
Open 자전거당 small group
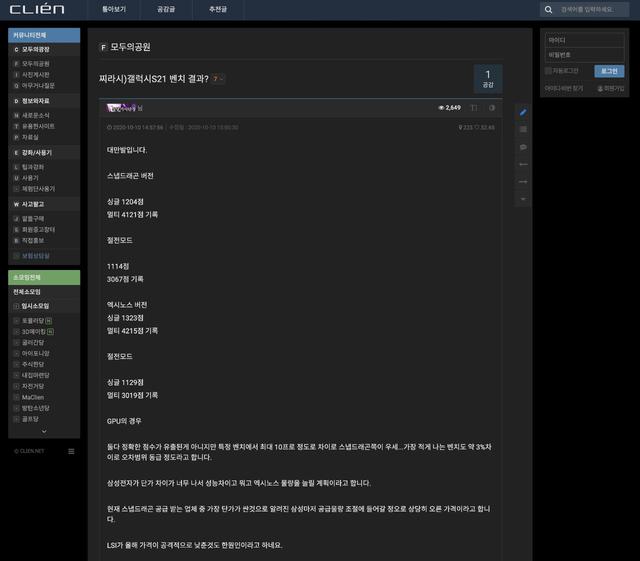coord(33,386)
